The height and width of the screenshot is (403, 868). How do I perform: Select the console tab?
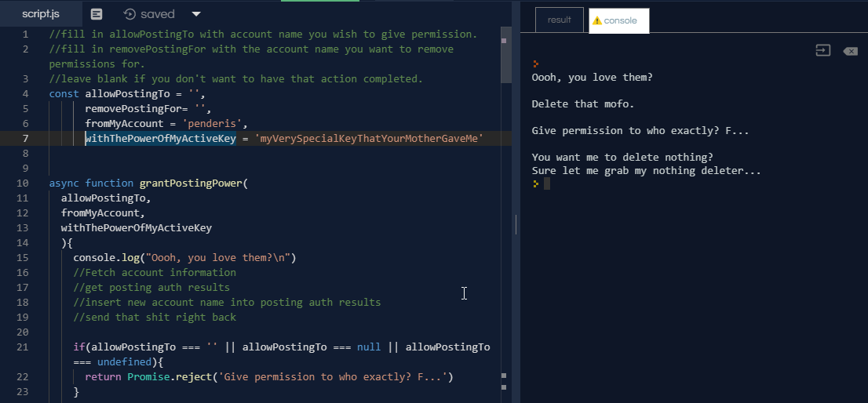coord(620,20)
